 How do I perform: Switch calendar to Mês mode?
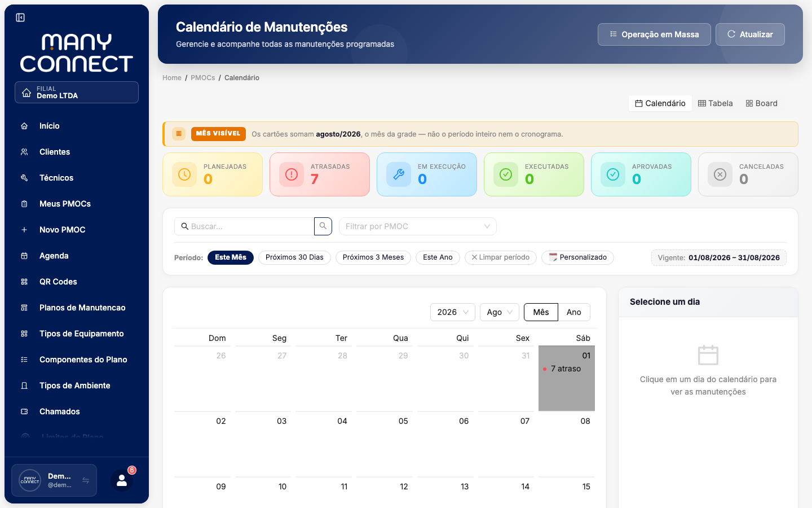(541, 312)
